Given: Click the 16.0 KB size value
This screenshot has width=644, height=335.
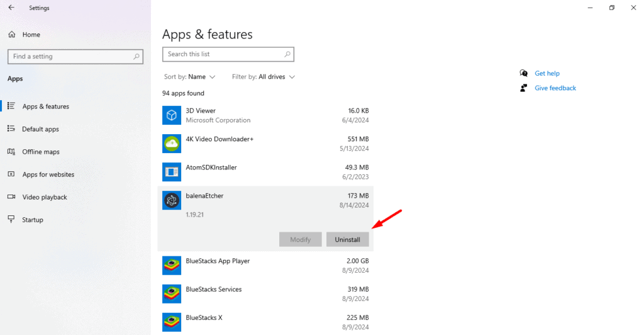Looking at the screenshot, I should click(358, 111).
